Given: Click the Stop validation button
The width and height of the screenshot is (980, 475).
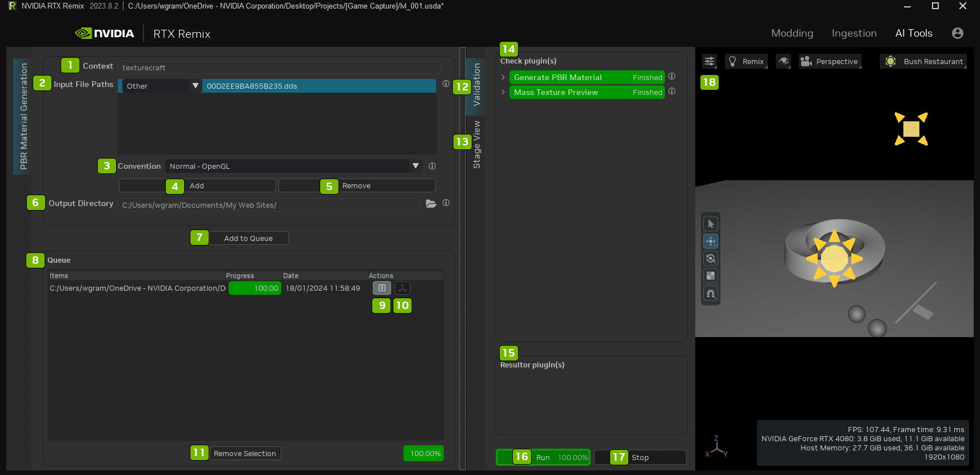Looking at the screenshot, I should coord(640,457).
